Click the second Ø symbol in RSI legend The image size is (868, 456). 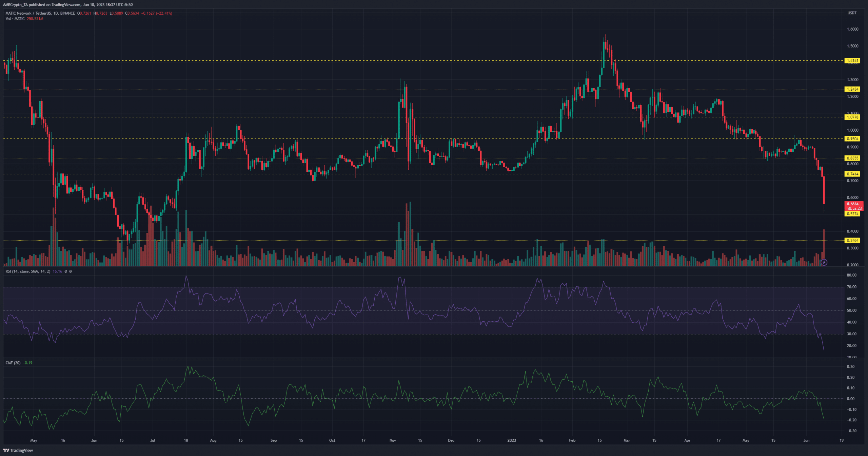point(70,271)
